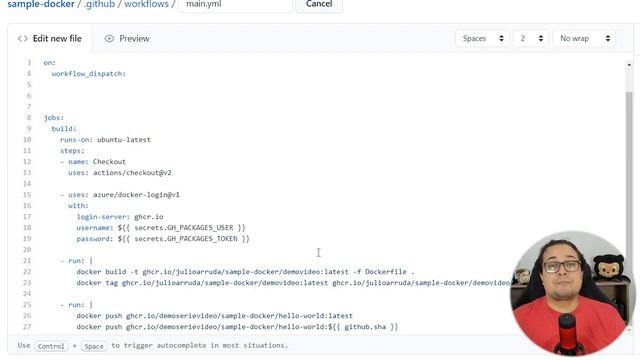Screen dimensions: 640x360
Task: Click 'login-server: ghcr.io' line
Action: coord(120,217)
